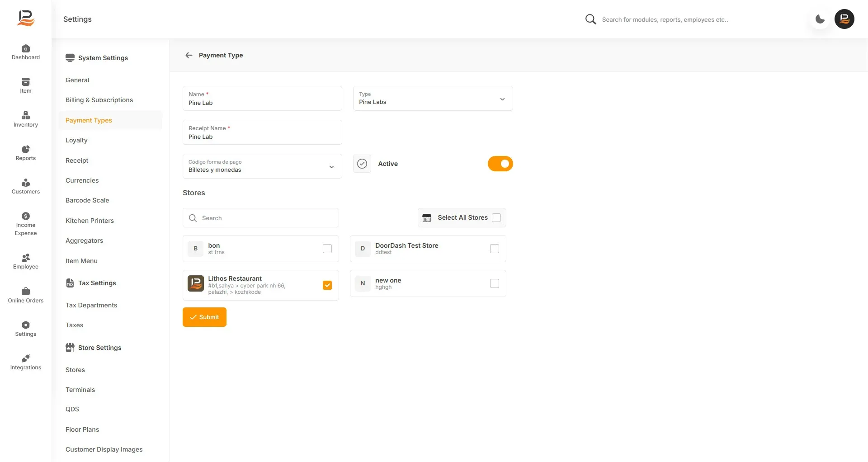Check the bon store checkbox
The height and width of the screenshot is (462, 868).
327,249
